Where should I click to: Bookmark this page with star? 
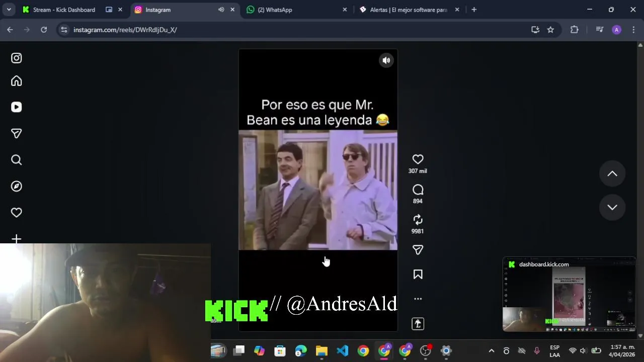(550, 30)
